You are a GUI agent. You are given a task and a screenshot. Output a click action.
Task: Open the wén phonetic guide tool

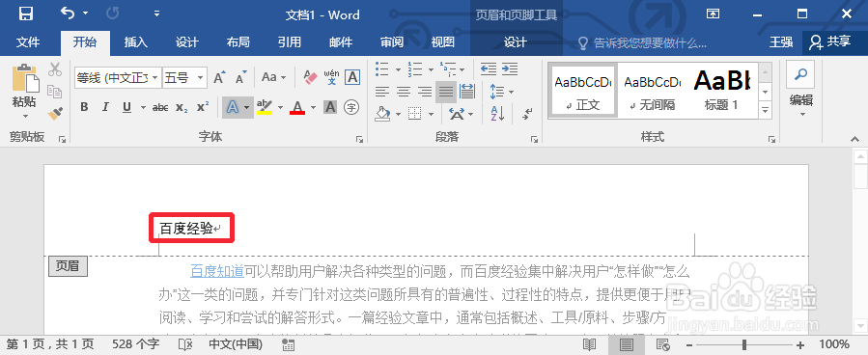click(331, 77)
